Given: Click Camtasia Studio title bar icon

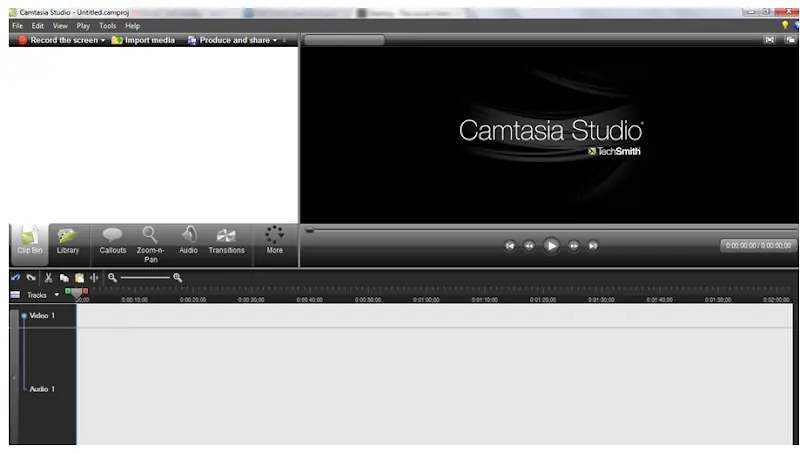Looking at the screenshot, I should 13,12.
